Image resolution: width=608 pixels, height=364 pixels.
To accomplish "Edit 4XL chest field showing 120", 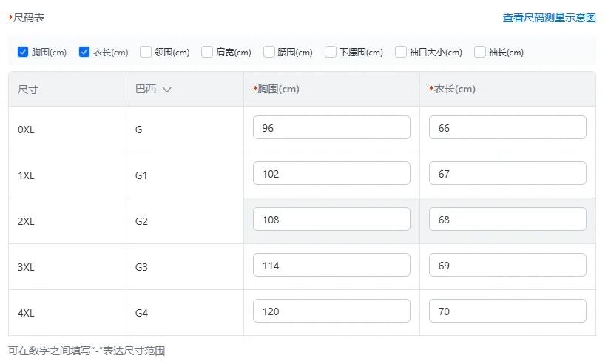I will (331, 311).
